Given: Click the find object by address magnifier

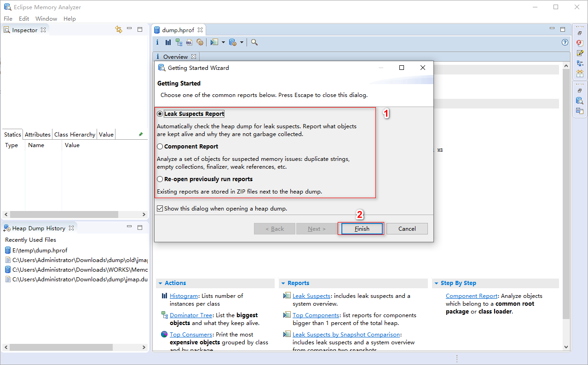Looking at the screenshot, I should [254, 42].
